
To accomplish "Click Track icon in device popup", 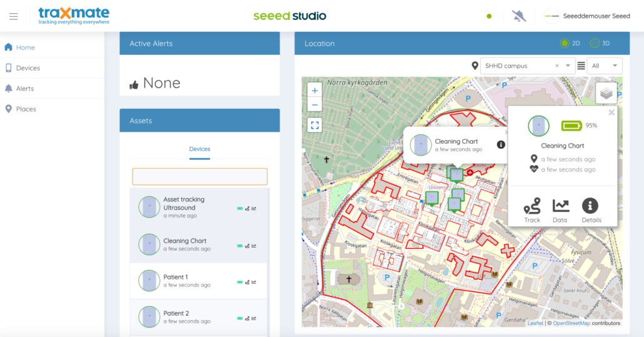I will [532, 210].
